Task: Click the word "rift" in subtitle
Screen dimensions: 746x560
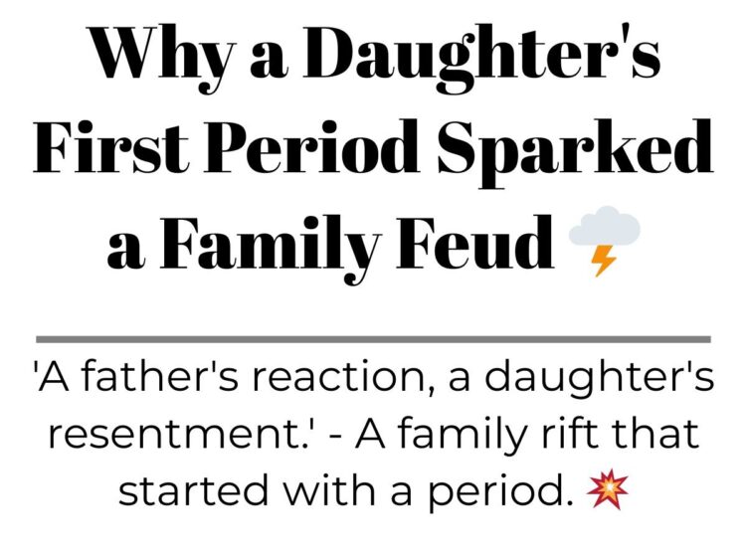Action: 575,433
